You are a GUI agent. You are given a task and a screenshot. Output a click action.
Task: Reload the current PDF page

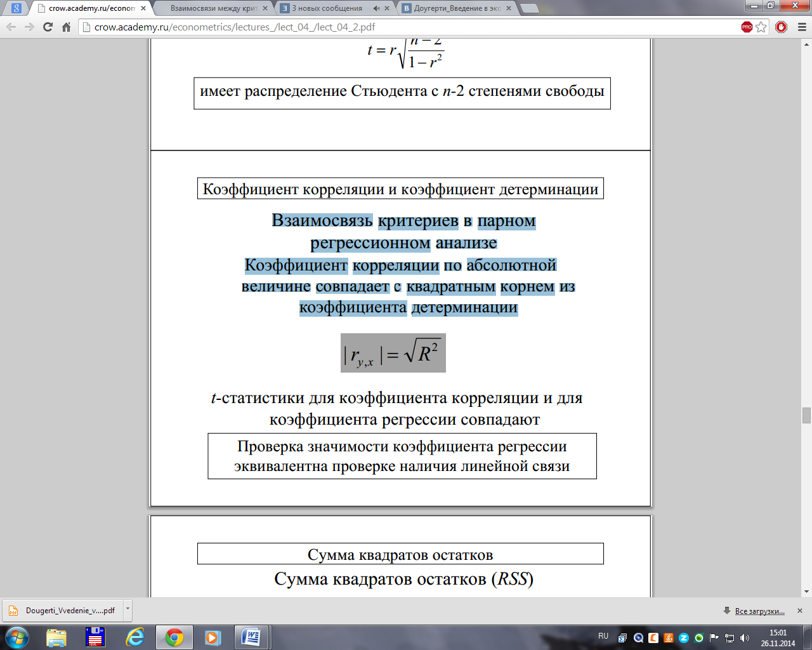pyautogui.click(x=48, y=27)
